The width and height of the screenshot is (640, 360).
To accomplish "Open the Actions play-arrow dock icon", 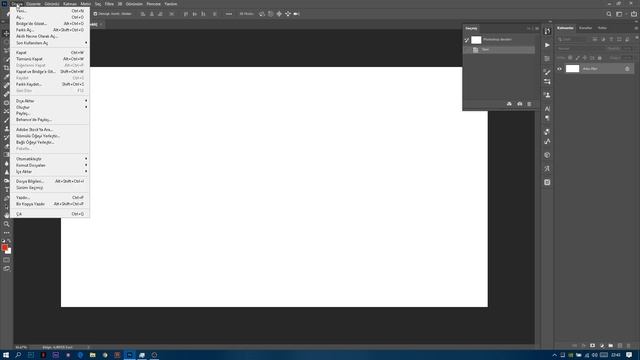I will [x=547, y=45].
